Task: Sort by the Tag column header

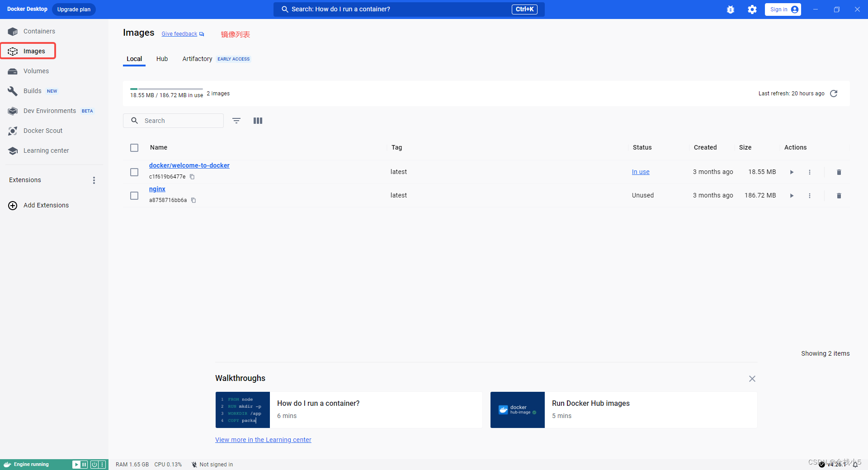Action: point(397,147)
